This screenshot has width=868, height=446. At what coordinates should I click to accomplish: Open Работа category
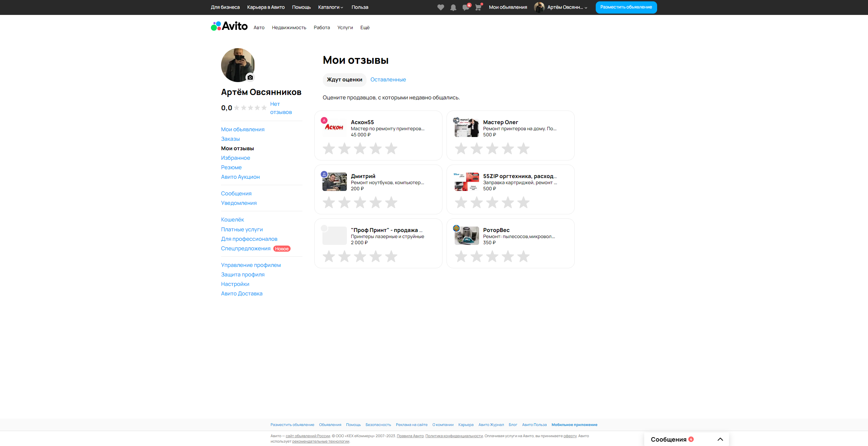tap(322, 27)
